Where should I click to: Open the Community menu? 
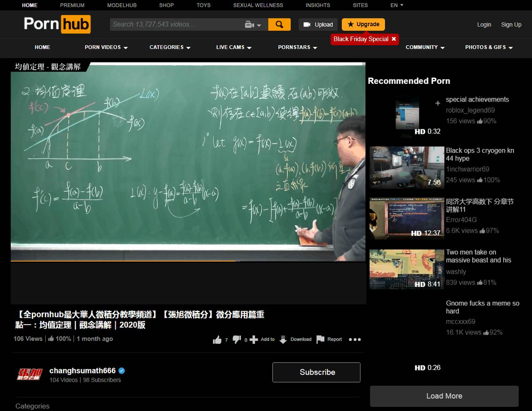(425, 47)
